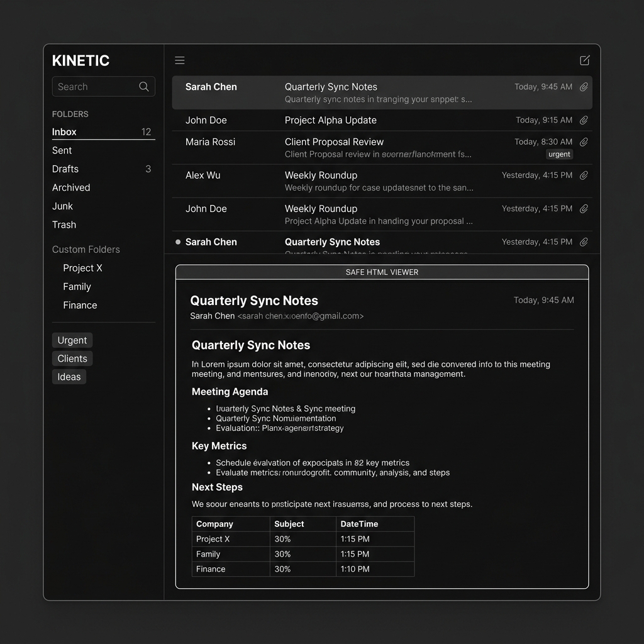This screenshot has height=644, width=644.
Task: Select the Finance custom folder
Action: point(80,305)
